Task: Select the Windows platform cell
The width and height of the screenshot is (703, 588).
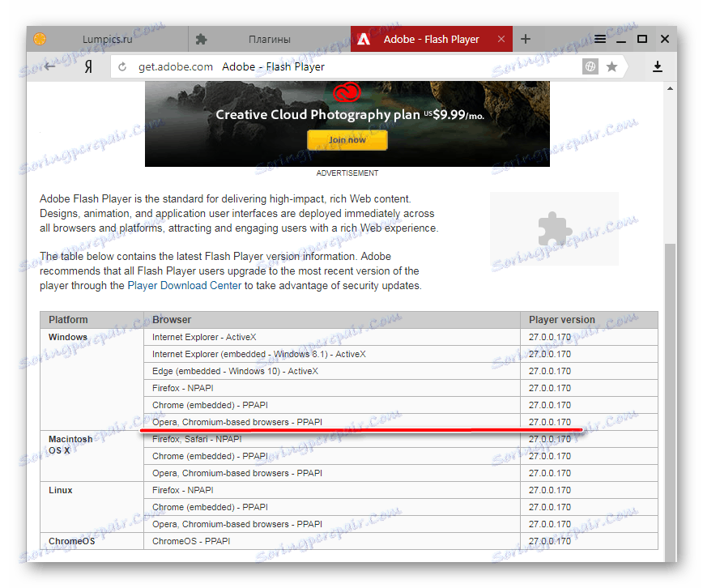Action: coord(92,379)
